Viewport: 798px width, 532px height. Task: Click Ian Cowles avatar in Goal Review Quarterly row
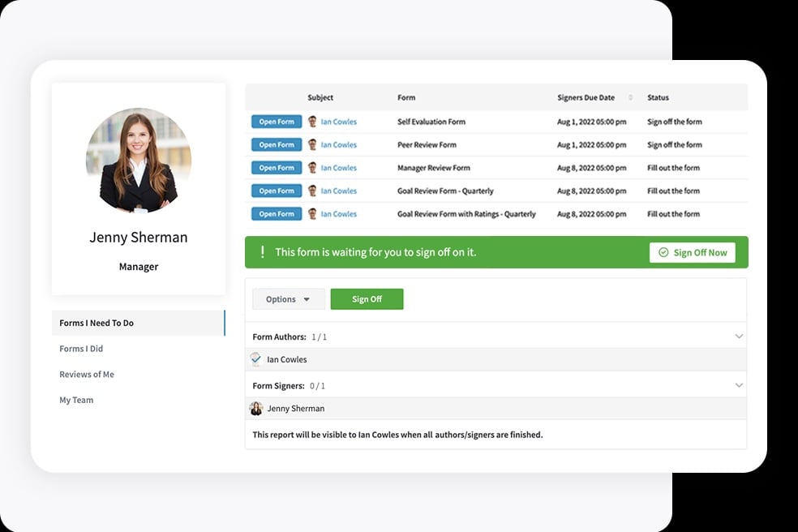pos(312,191)
